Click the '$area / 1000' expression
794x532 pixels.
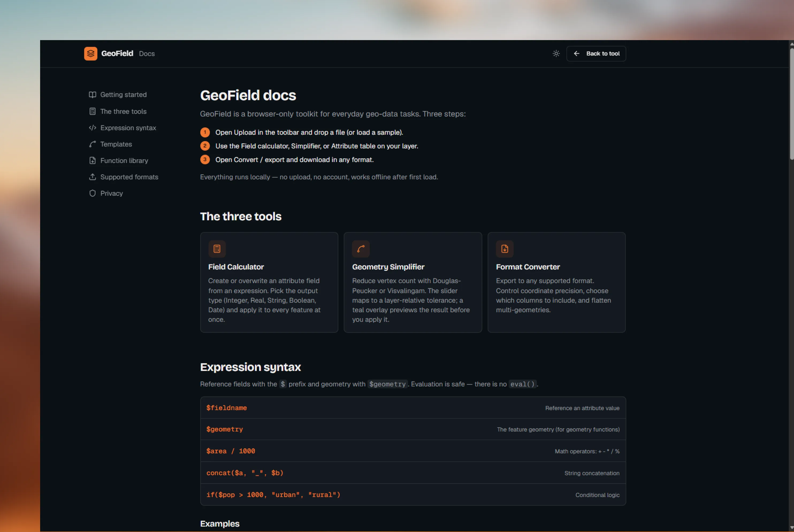[231, 451]
